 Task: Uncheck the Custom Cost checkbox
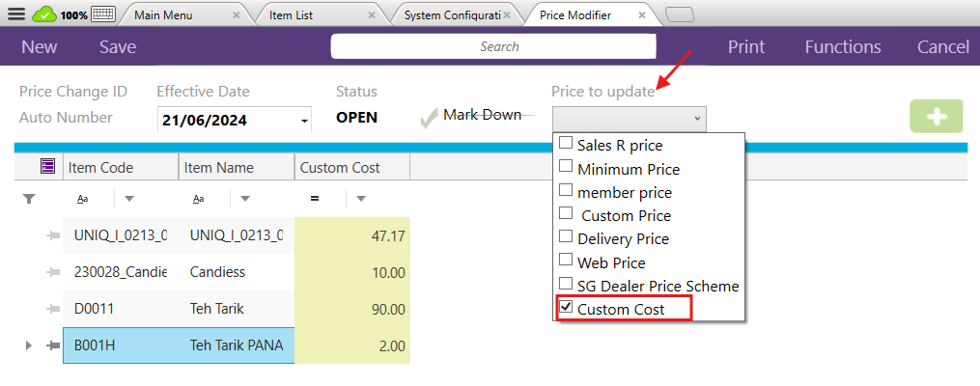click(x=566, y=309)
